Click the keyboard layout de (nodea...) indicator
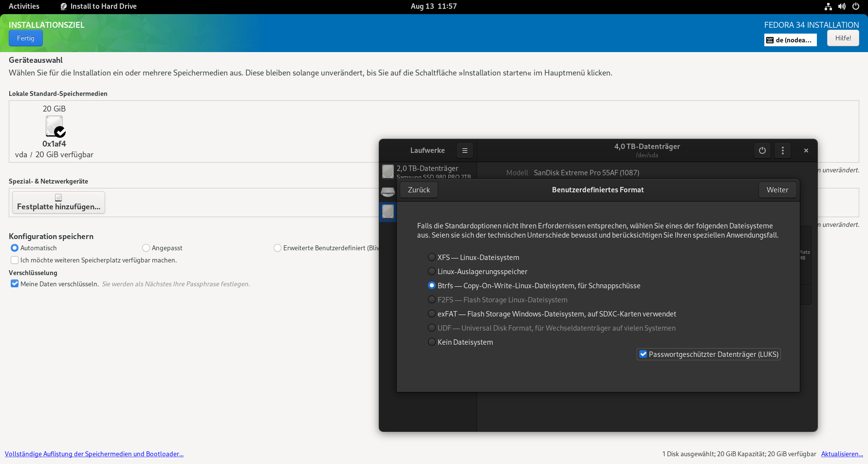The height and width of the screenshot is (464, 868). (790, 40)
